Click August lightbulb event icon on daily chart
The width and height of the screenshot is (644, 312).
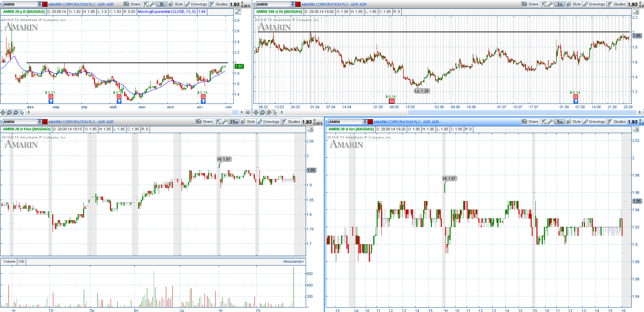click(x=203, y=101)
